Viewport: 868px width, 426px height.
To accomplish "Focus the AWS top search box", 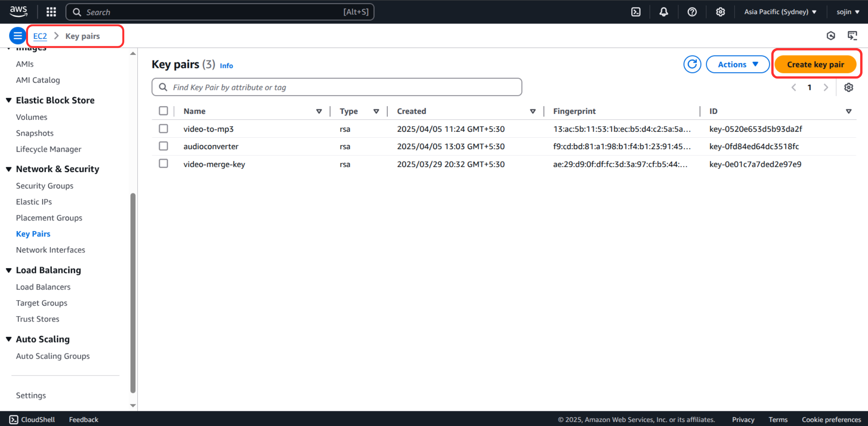I will click(220, 12).
